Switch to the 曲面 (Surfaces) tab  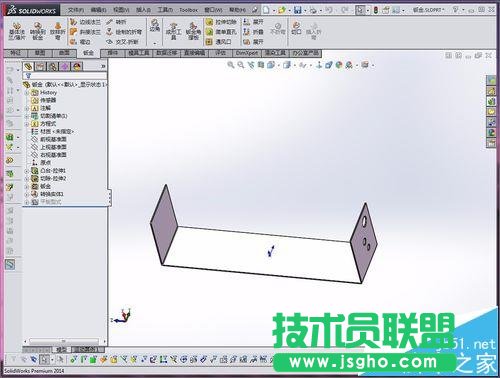click(64, 53)
